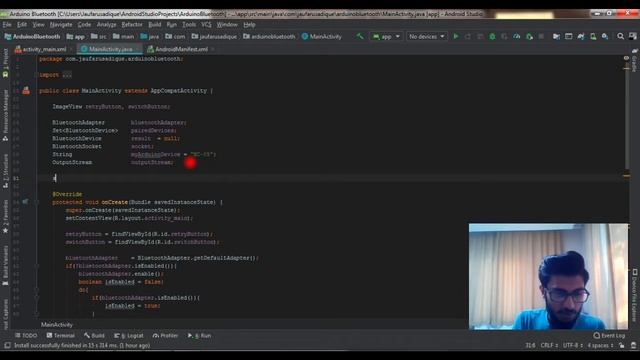Open the Project tool window side tab
The image size is (640, 360).
coord(5,63)
